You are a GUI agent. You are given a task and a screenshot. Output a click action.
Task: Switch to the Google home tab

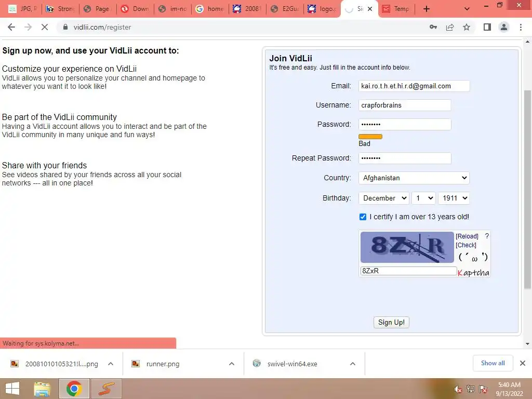[x=210, y=9]
